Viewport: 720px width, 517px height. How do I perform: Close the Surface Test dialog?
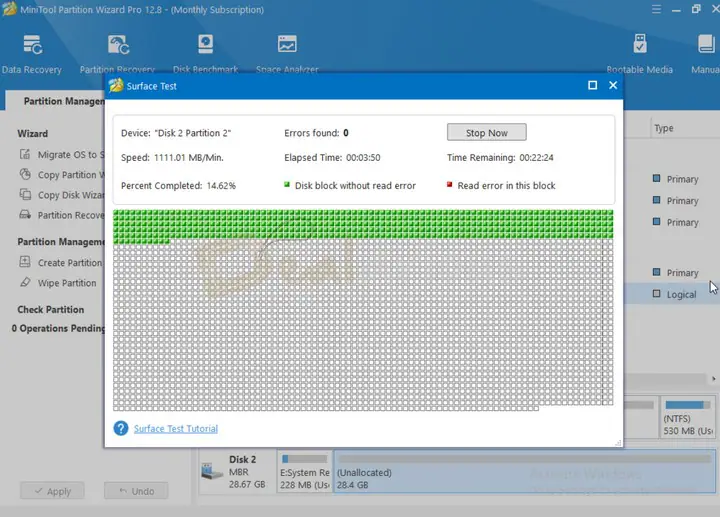(613, 85)
